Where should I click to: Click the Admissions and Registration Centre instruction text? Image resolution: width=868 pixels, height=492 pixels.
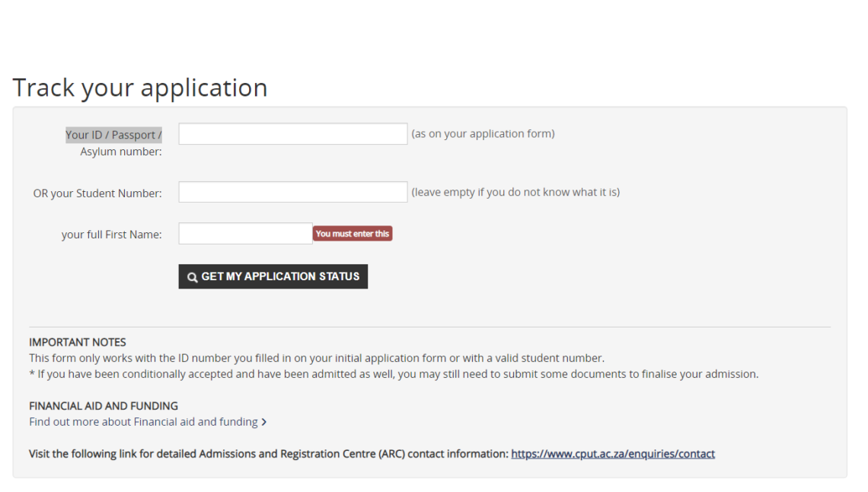pyautogui.click(x=266, y=453)
